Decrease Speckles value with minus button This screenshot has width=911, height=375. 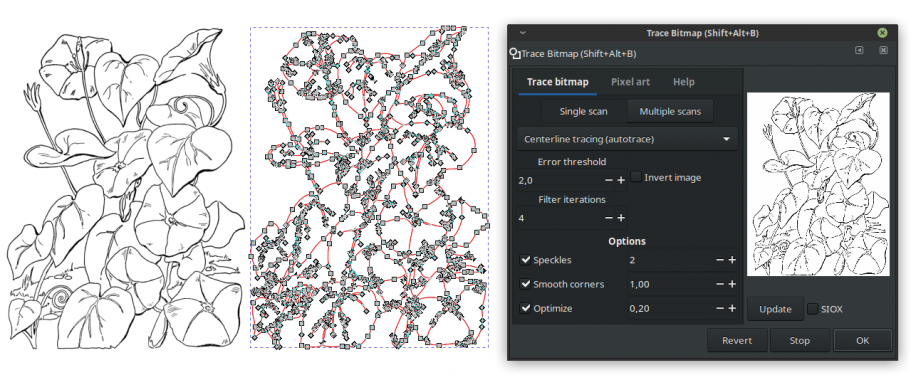pos(720,260)
